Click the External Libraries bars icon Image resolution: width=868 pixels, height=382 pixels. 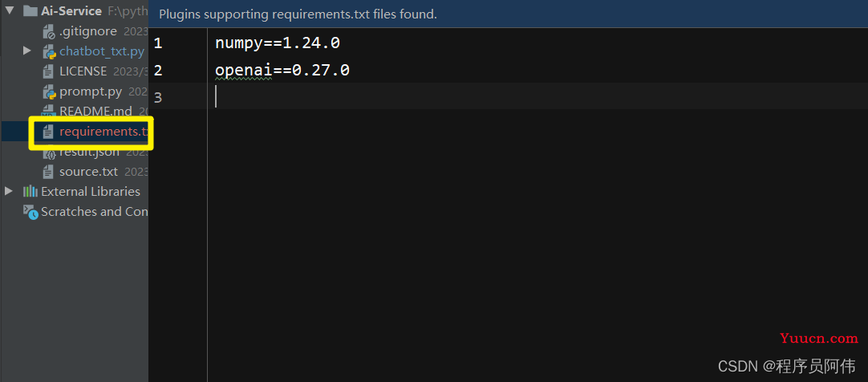30,192
